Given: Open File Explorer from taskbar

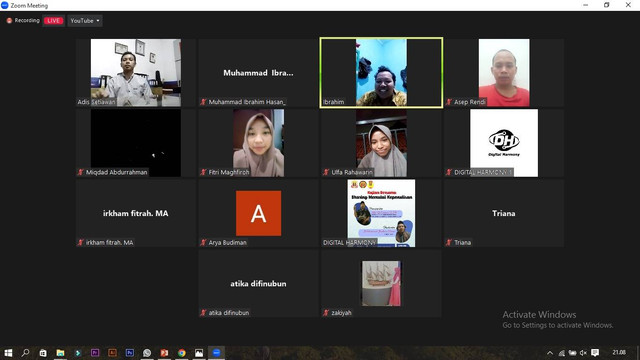Looking at the screenshot, I should click(x=60, y=353).
